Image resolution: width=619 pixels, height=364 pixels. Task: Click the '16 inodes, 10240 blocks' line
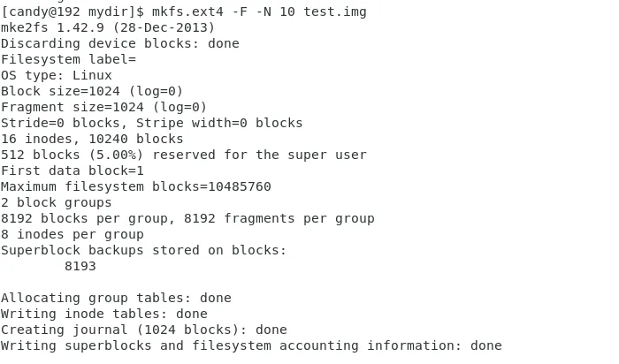92,139
